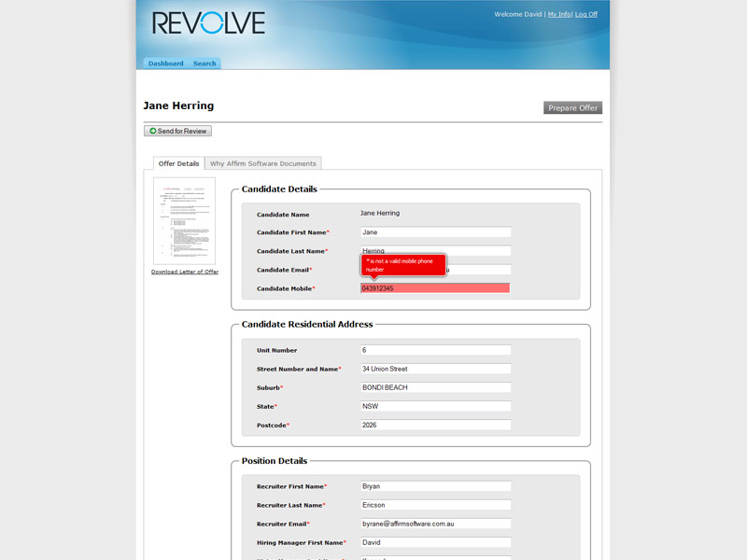Click the Revolve logo
Screen dimensions: 747x560
pos(208,23)
